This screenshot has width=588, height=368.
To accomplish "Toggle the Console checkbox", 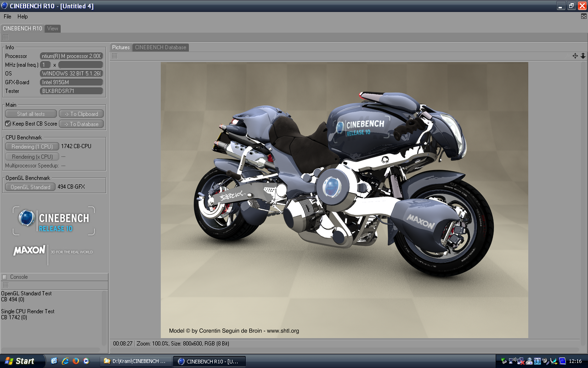I will pos(5,277).
